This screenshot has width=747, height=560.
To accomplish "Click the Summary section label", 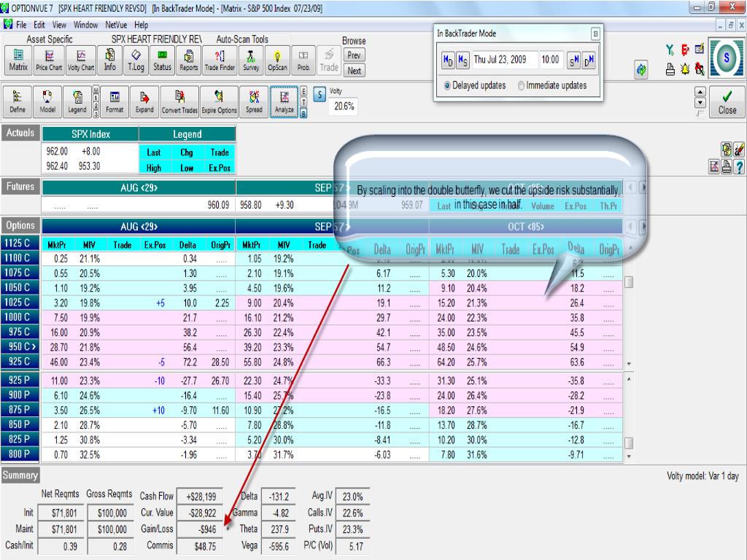I will [x=20, y=475].
